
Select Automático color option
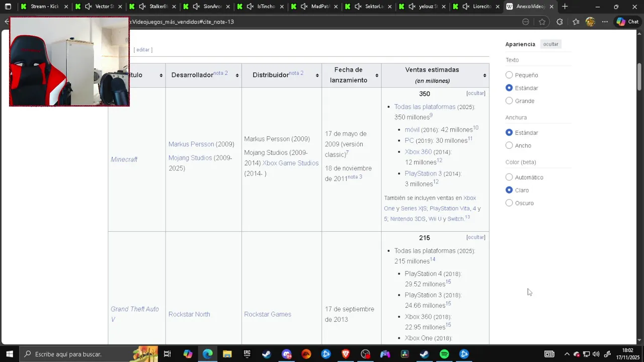click(509, 177)
